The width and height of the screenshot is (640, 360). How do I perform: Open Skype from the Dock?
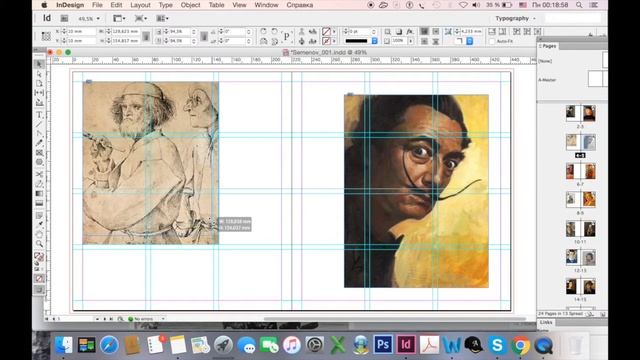497,345
